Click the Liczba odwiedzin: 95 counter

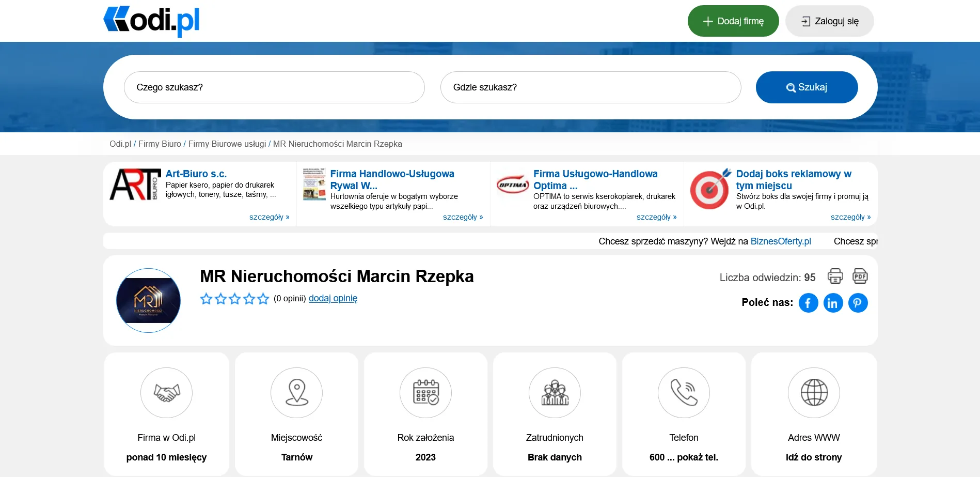[768, 278]
